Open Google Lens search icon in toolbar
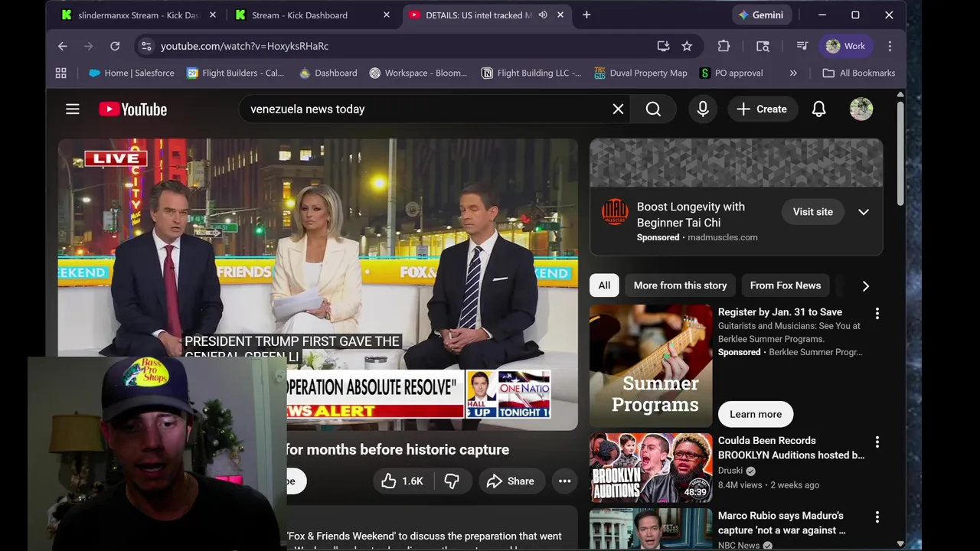The width and height of the screenshot is (980, 551). click(x=763, y=46)
